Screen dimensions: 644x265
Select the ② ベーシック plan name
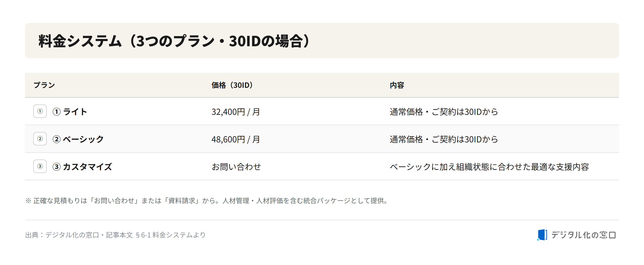click(x=78, y=139)
